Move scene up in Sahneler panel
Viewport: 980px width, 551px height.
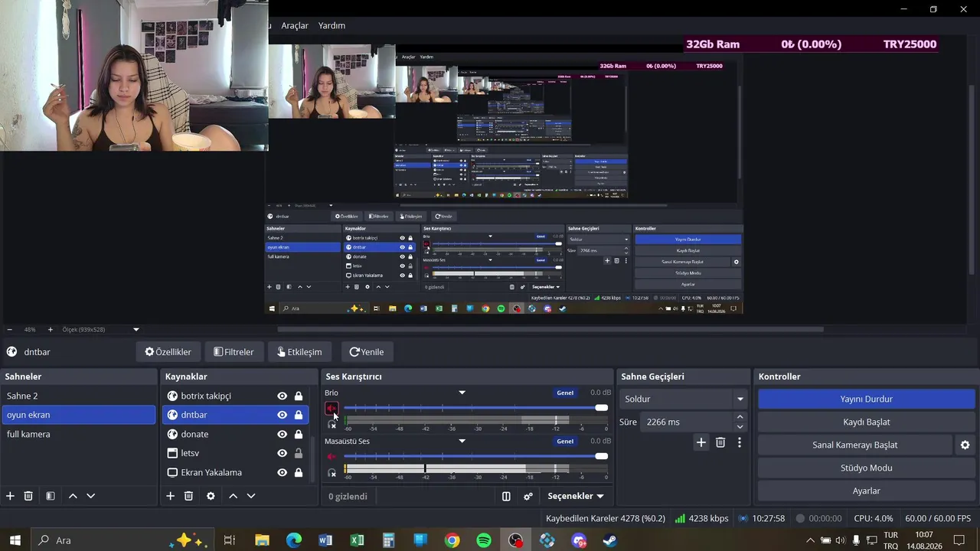[73, 496]
